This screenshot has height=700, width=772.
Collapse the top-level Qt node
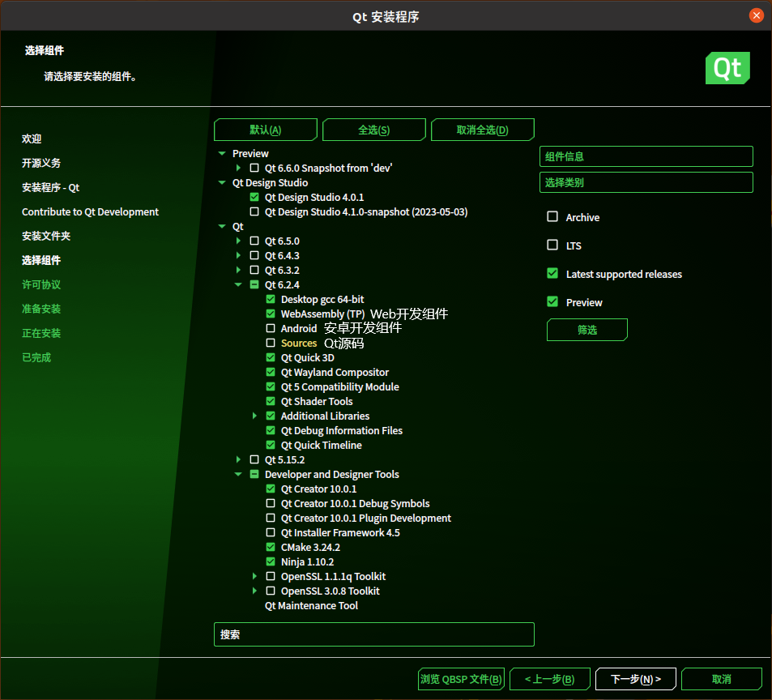pos(222,226)
